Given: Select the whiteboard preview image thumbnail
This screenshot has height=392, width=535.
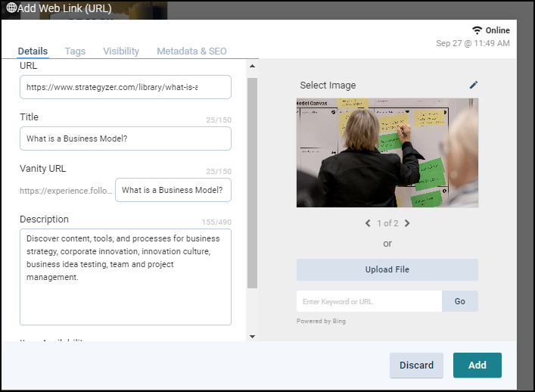Looking at the screenshot, I should [x=387, y=152].
